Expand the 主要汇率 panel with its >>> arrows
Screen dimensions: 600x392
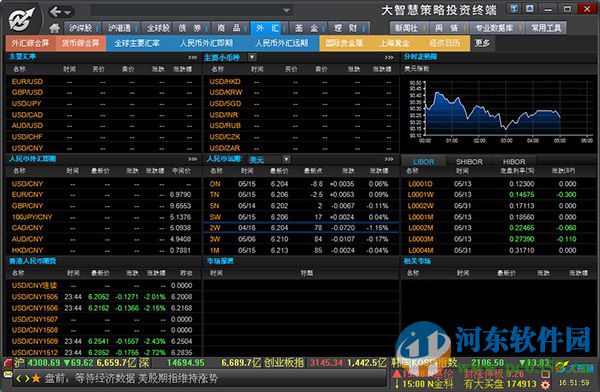[x=193, y=57]
